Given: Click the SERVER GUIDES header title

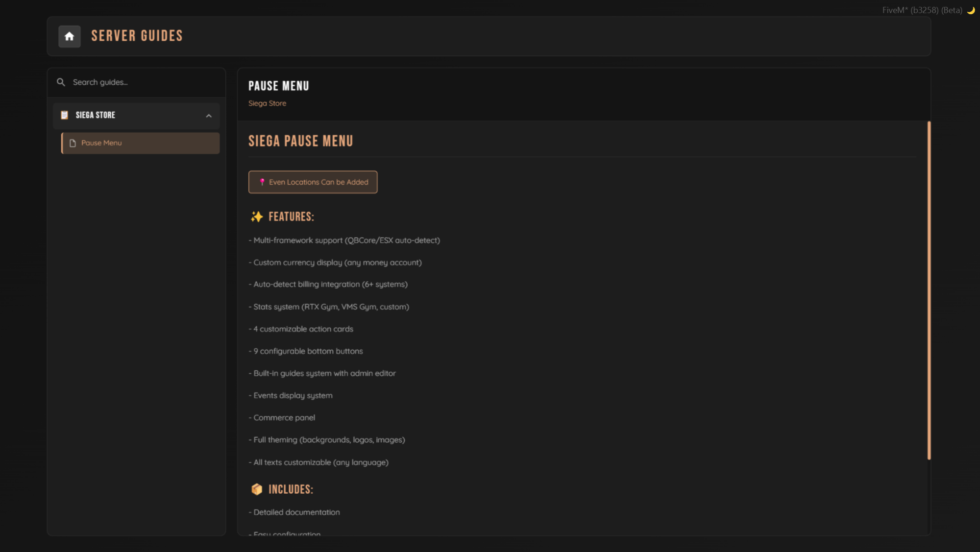Looking at the screenshot, I should pos(137,36).
